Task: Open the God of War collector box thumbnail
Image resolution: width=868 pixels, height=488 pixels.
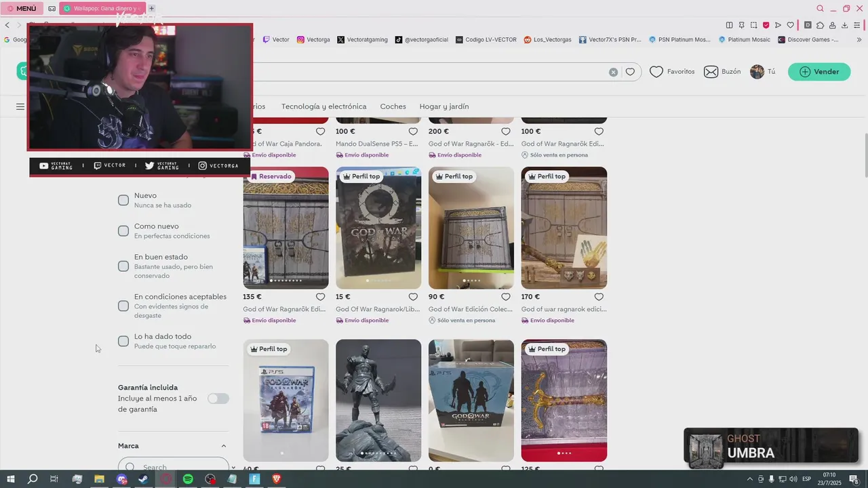Action: tap(471, 401)
